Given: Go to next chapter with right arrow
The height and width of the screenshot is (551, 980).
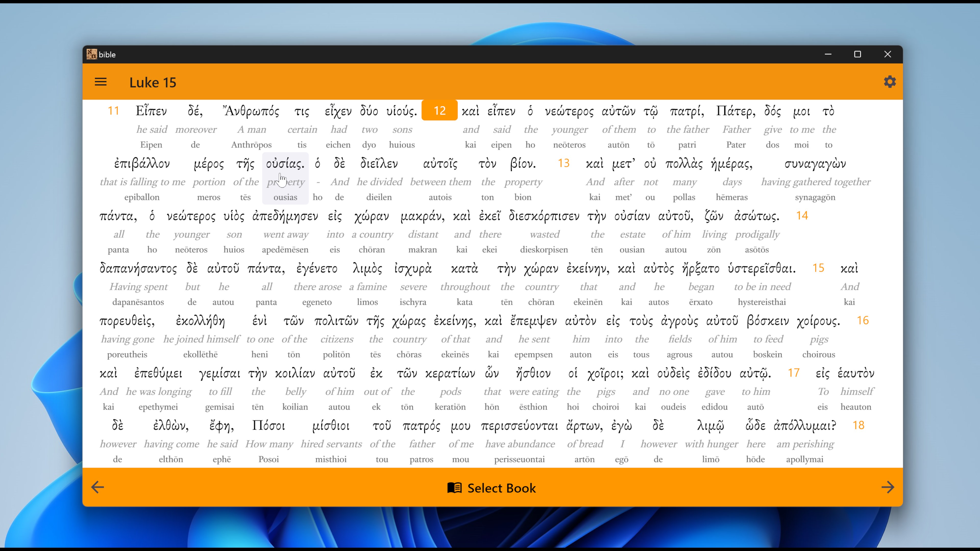Looking at the screenshot, I should (888, 487).
